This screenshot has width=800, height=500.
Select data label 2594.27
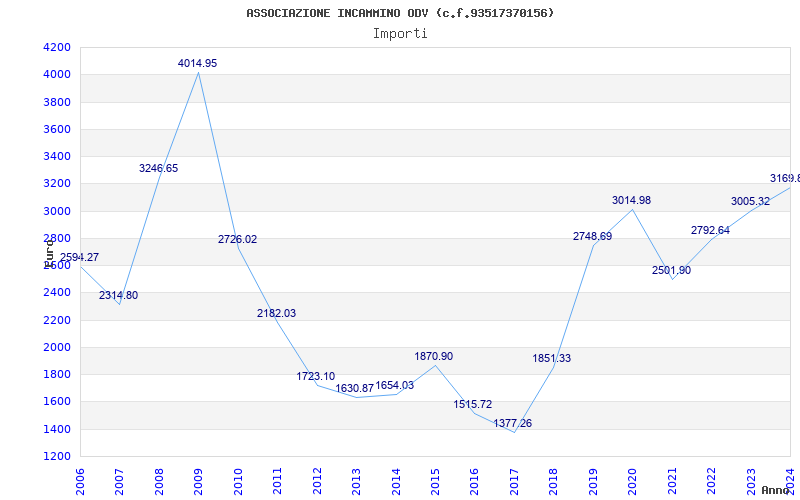(80, 257)
